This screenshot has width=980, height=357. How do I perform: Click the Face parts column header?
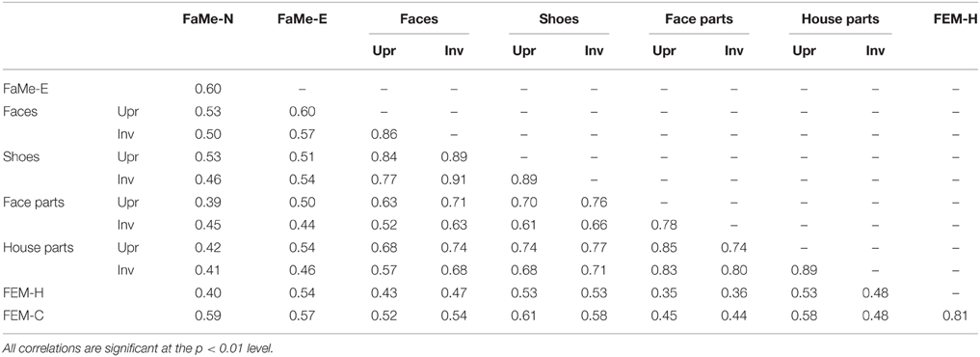point(700,19)
